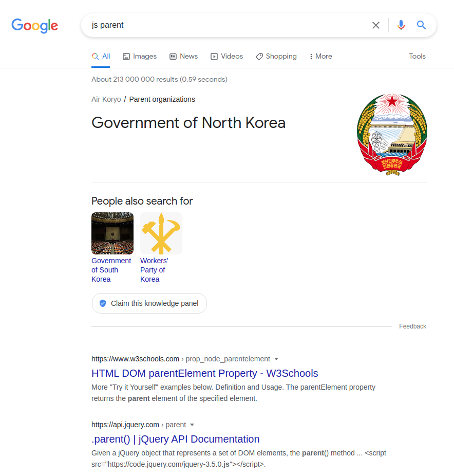
Task: Open HTML DOM parentElement Property link
Action: pyautogui.click(x=205, y=373)
